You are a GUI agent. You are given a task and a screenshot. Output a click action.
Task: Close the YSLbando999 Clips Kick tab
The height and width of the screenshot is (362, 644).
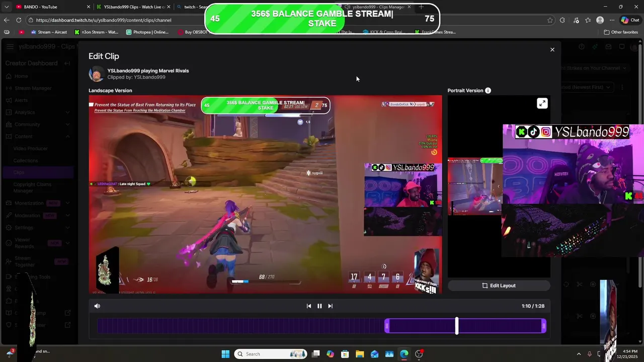click(169, 7)
